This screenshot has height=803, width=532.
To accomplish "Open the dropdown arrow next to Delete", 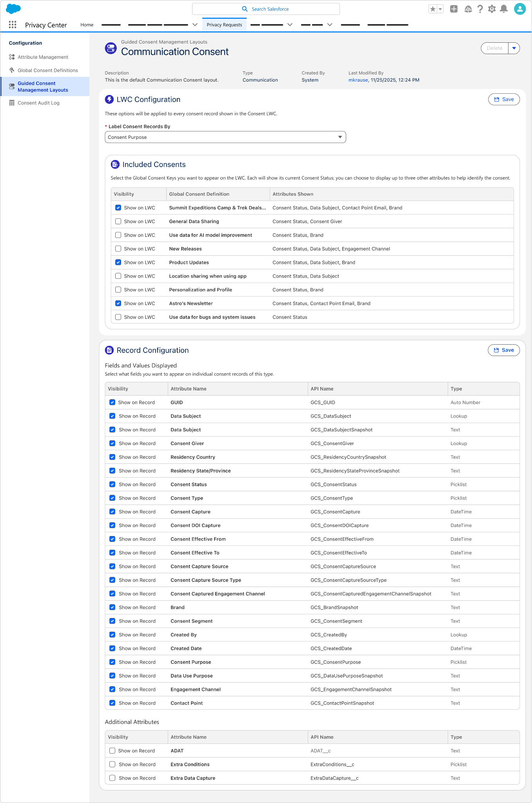I will [x=514, y=48].
